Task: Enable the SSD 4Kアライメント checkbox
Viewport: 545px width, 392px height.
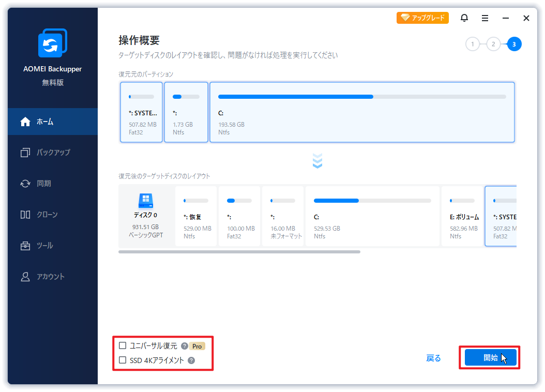Action: tap(123, 360)
